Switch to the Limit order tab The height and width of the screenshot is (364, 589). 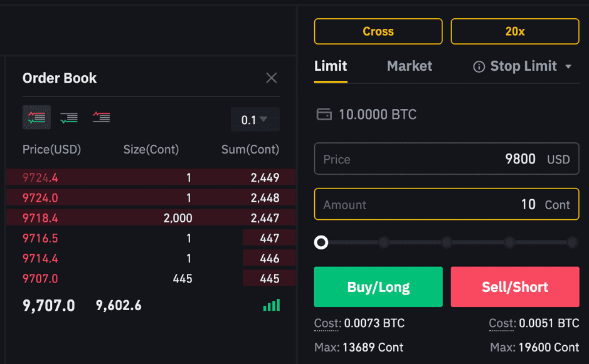tap(331, 66)
